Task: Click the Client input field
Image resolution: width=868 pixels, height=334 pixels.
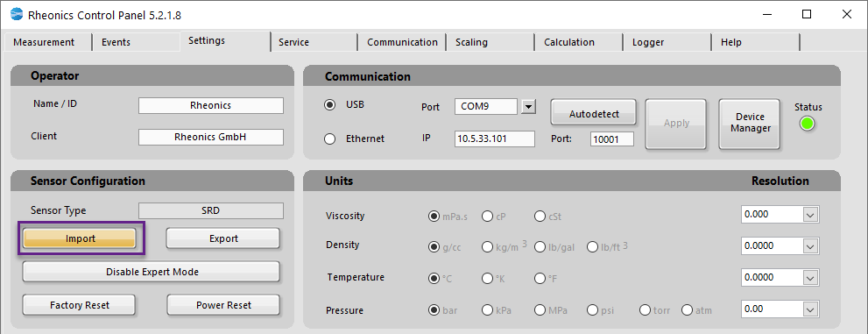Action: point(211,138)
